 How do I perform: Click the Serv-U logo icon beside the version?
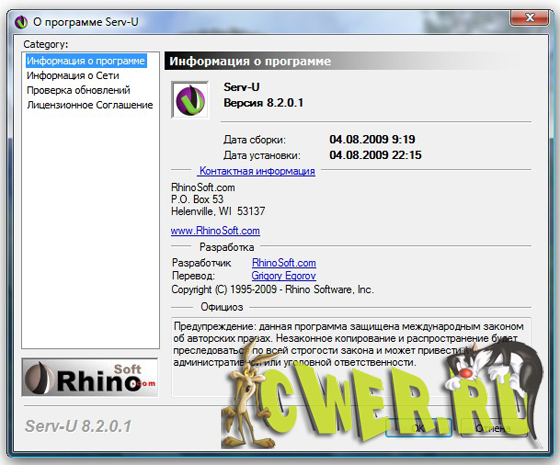[190, 100]
